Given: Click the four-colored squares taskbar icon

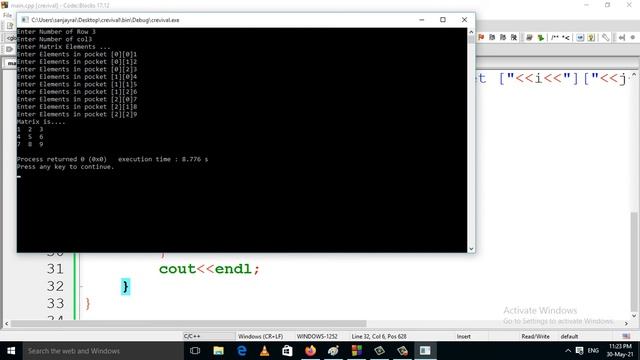Looking at the screenshot, I should point(356,351).
